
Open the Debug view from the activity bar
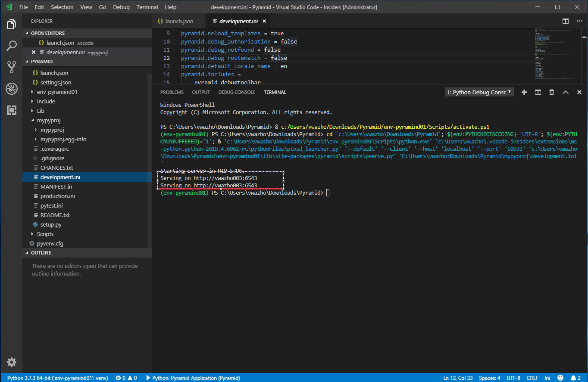pyautogui.click(x=11, y=89)
